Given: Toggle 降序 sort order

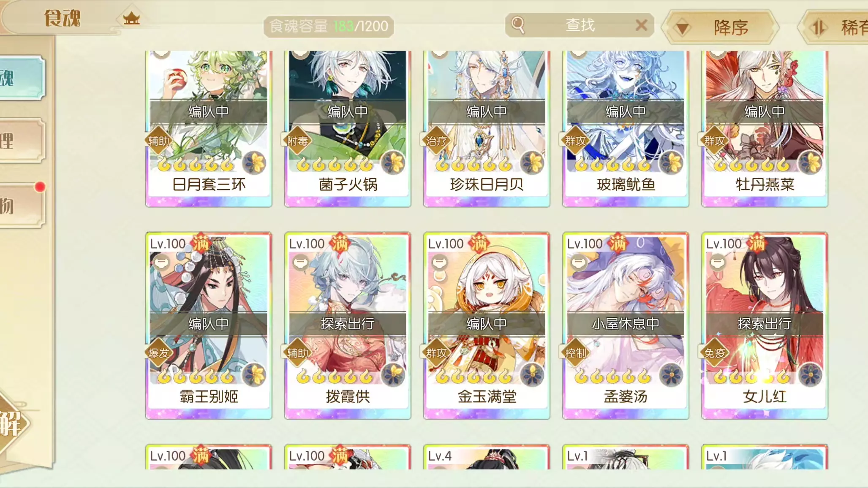Looking at the screenshot, I should click(721, 27).
